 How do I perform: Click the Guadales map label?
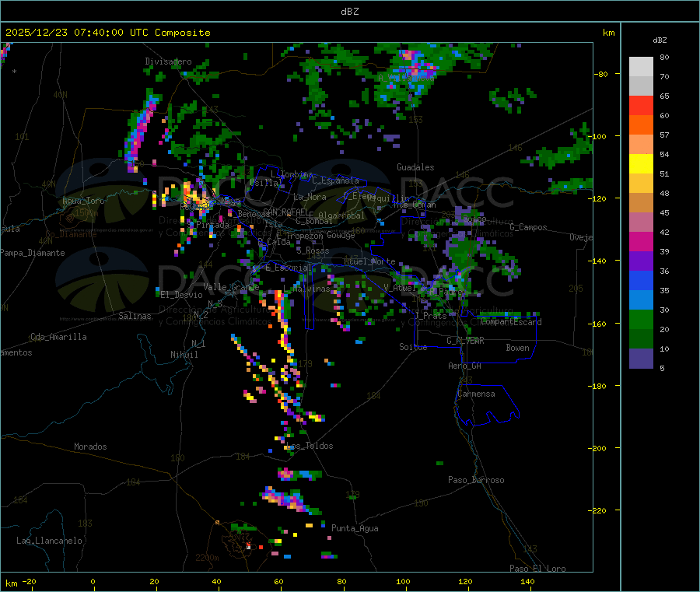point(415,167)
